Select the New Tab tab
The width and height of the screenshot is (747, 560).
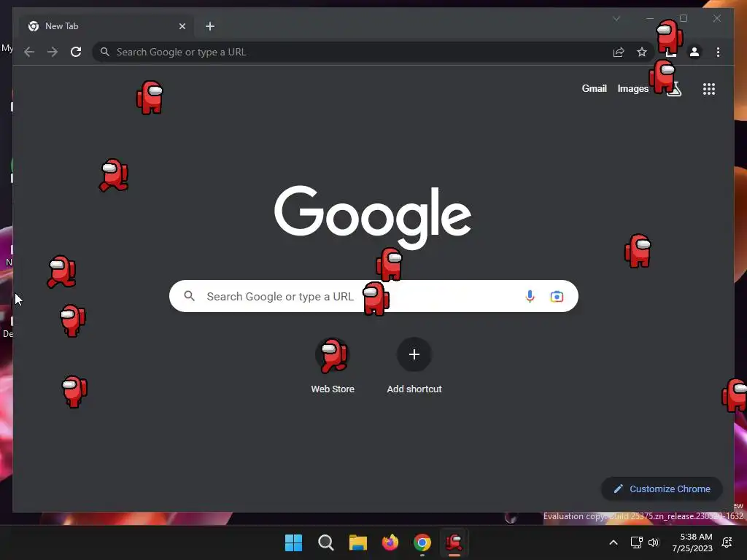107,26
